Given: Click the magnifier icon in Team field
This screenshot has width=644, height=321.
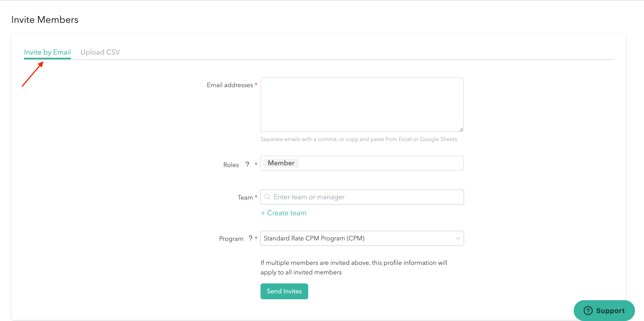Looking at the screenshot, I should pyautogui.click(x=267, y=197).
